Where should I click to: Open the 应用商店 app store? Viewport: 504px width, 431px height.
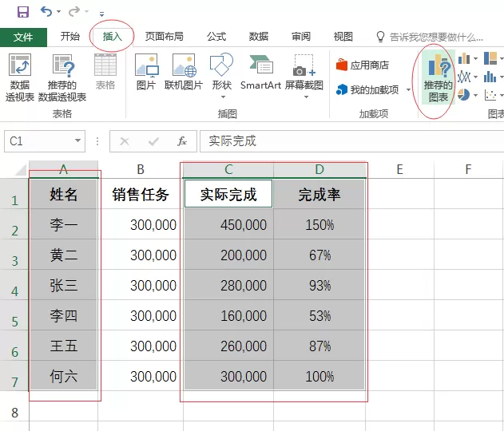(x=363, y=65)
